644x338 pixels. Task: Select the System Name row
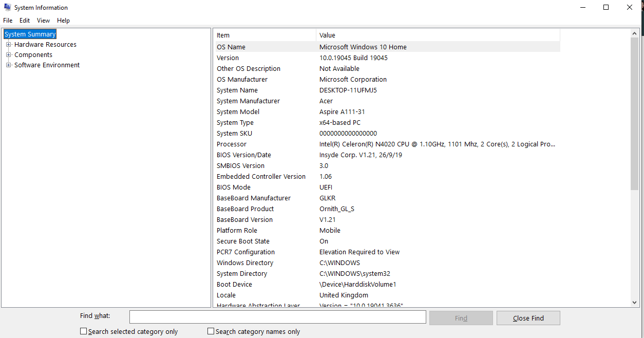coord(387,90)
